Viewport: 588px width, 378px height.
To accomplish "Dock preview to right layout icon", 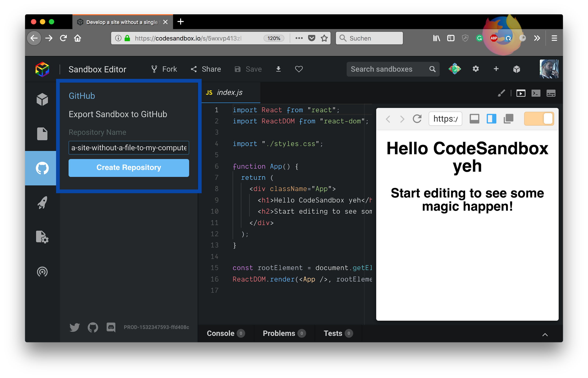I will (x=491, y=119).
